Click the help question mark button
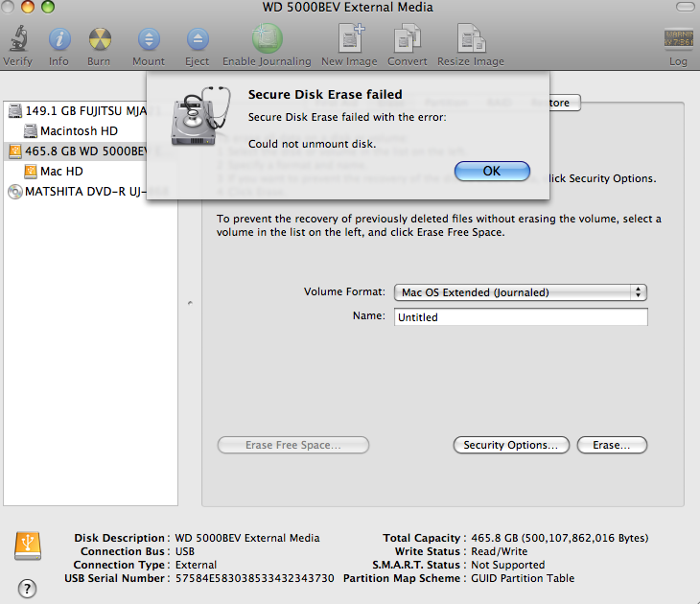The height and width of the screenshot is (604, 700). point(27,589)
